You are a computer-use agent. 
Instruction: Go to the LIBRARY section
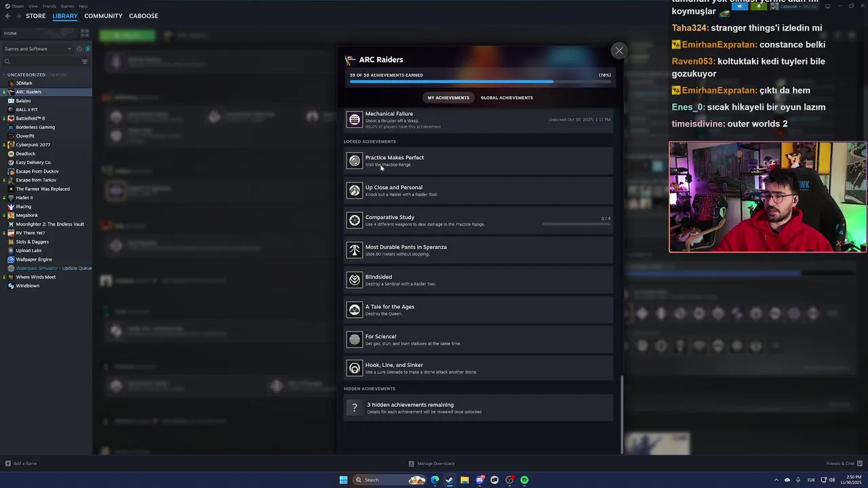pyautogui.click(x=65, y=16)
